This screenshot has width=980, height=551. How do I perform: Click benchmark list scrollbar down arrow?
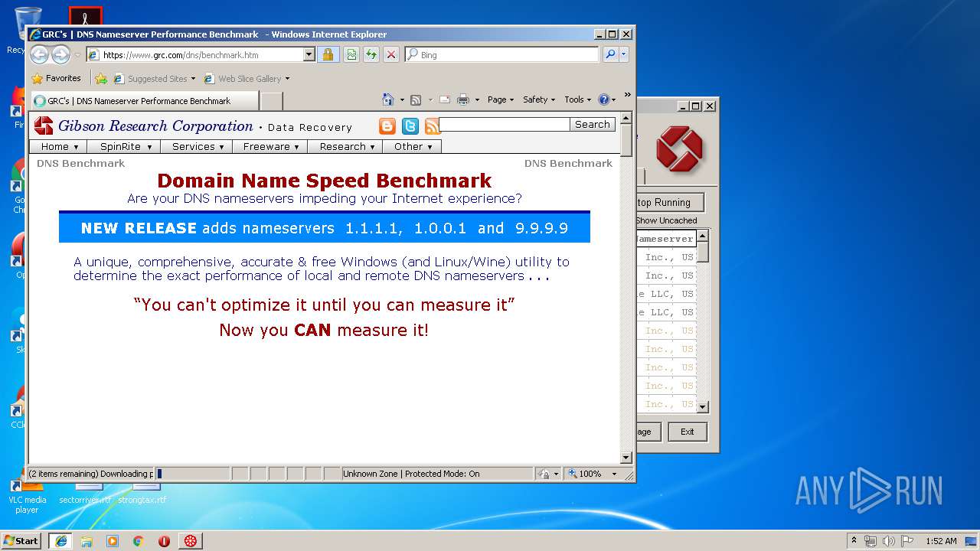[703, 408]
